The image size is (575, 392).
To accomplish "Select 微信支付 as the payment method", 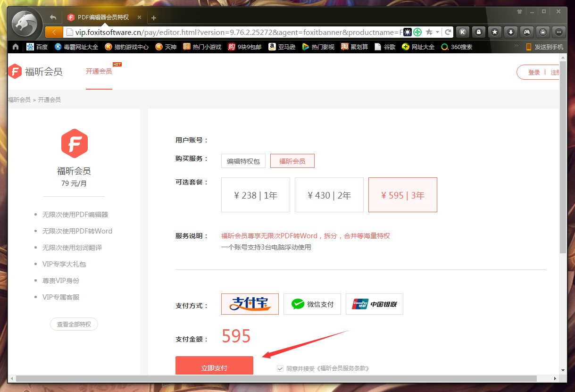I will [312, 304].
